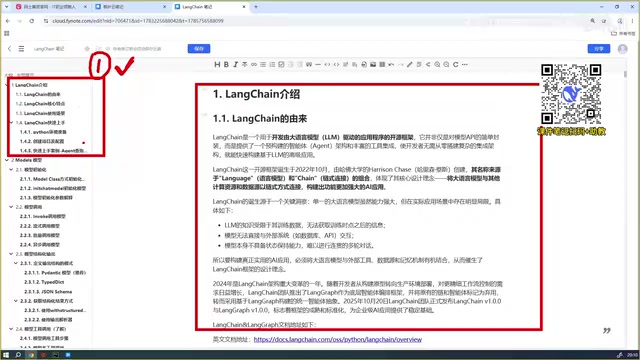Go to outline item 2.3.1.1 Pydantic
Image resolution: width=640 pixels, height=360 pixels.
point(55,273)
